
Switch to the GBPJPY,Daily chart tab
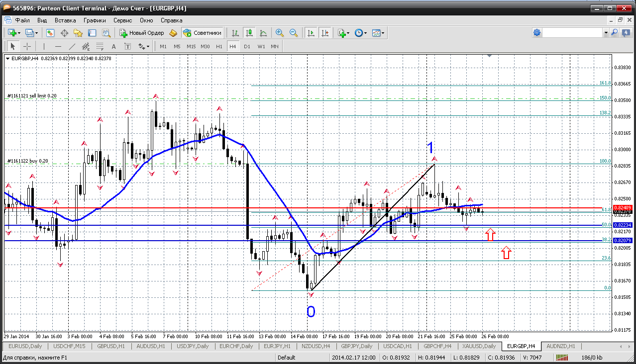(x=356, y=346)
